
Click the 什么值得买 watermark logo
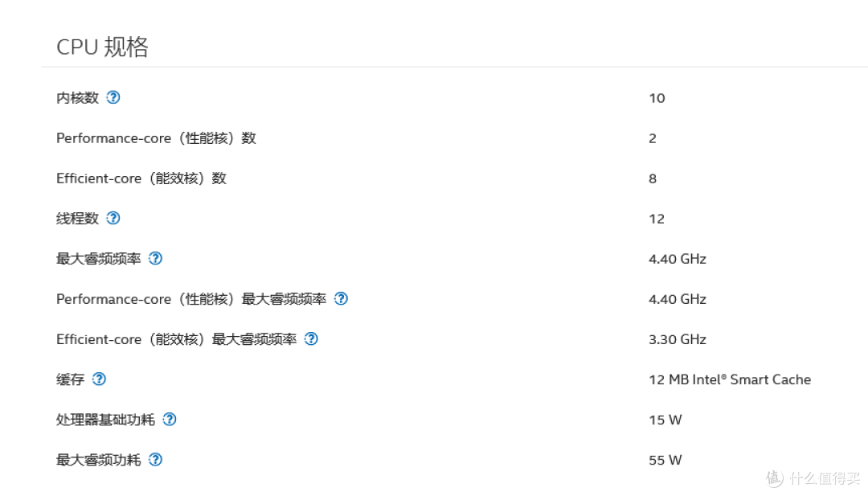(812, 478)
